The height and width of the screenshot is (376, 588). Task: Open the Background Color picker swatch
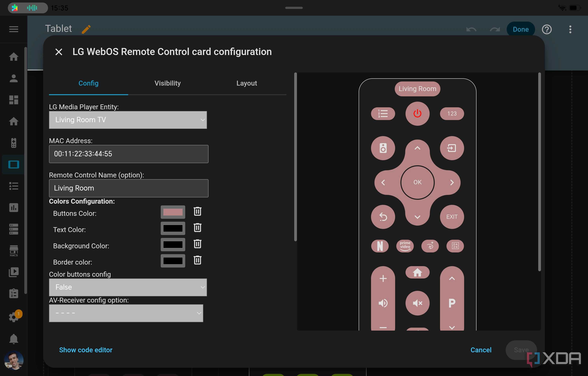coord(173,244)
